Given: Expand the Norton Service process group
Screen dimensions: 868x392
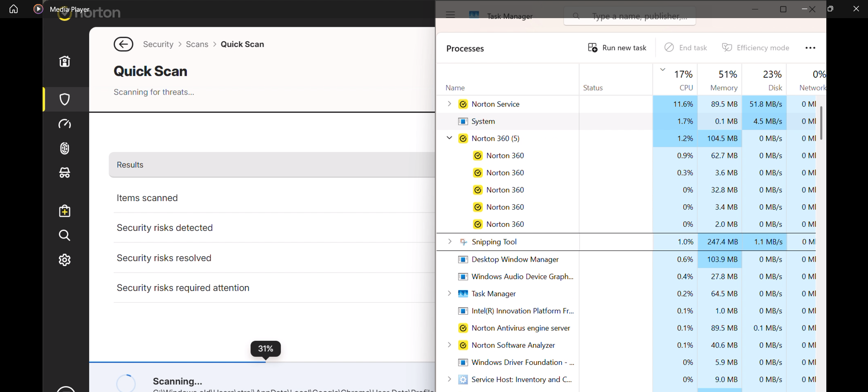Looking at the screenshot, I should [449, 104].
